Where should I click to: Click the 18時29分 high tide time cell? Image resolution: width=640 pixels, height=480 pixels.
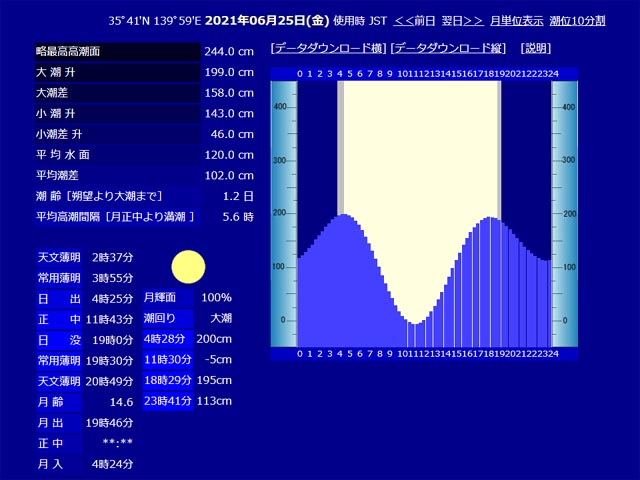pyautogui.click(x=168, y=380)
